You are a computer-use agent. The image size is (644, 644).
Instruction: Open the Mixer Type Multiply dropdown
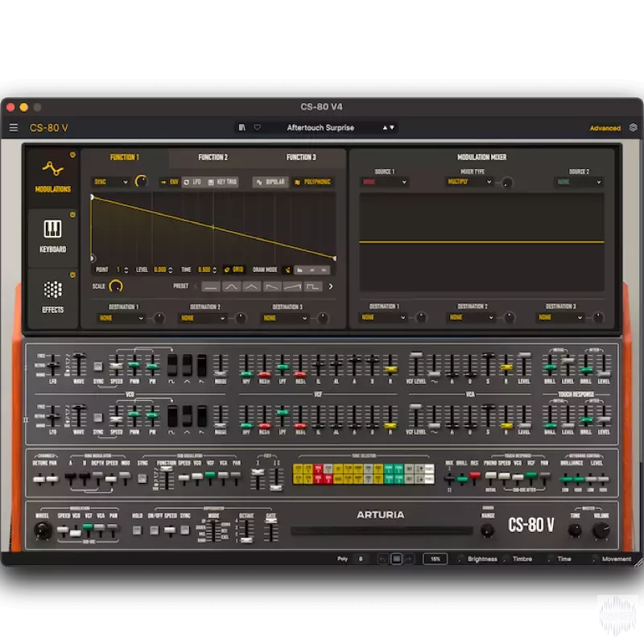[x=469, y=182]
